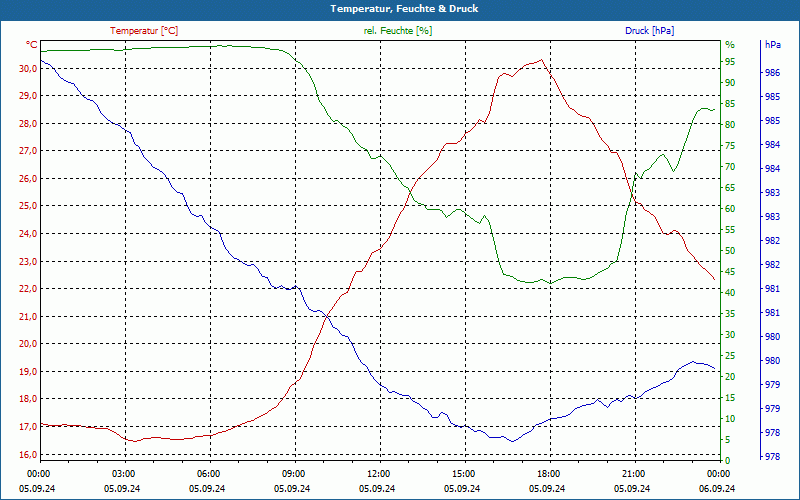Click the green '65' humidity axis value

click(x=730, y=188)
